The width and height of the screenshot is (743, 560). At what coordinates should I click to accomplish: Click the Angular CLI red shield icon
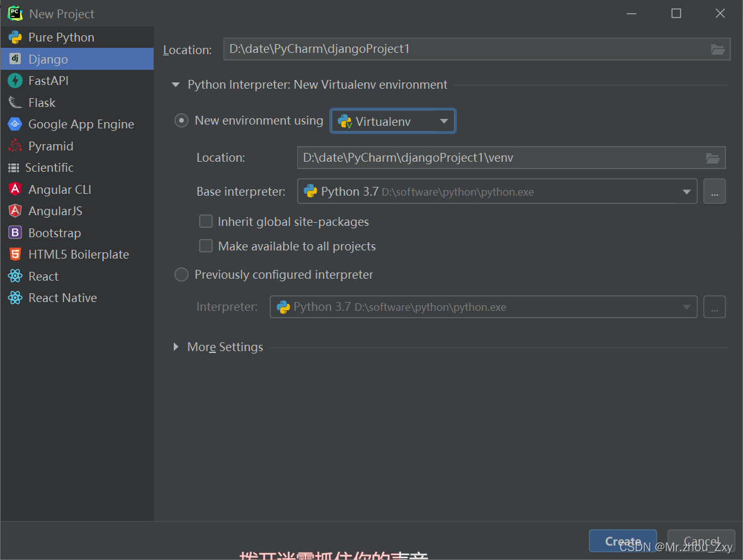[15, 189]
